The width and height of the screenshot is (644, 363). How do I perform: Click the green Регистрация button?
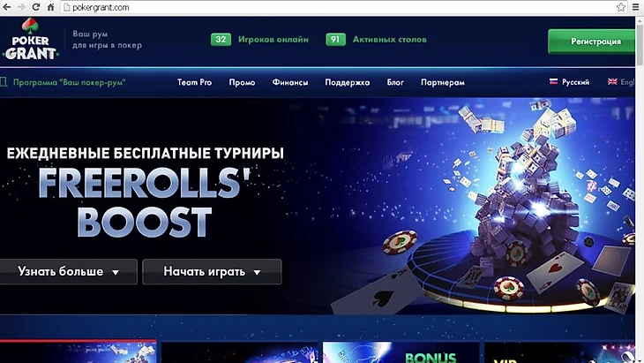click(x=591, y=42)
